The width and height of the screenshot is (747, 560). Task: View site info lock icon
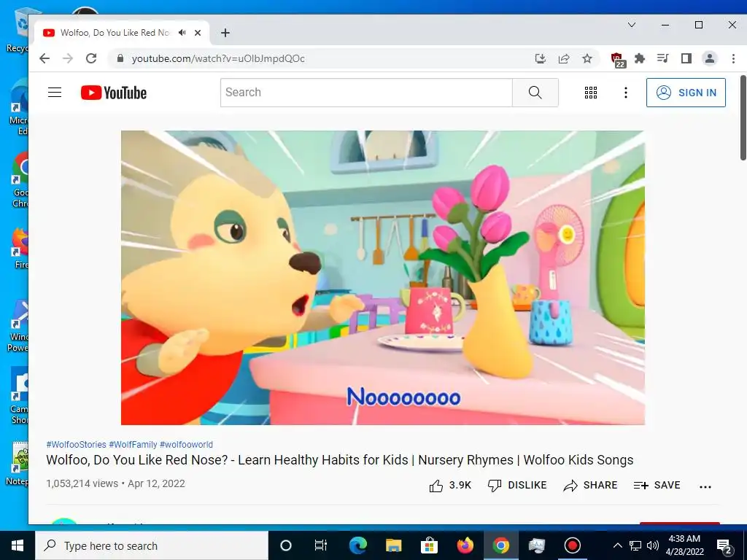(x=120, y=58)
